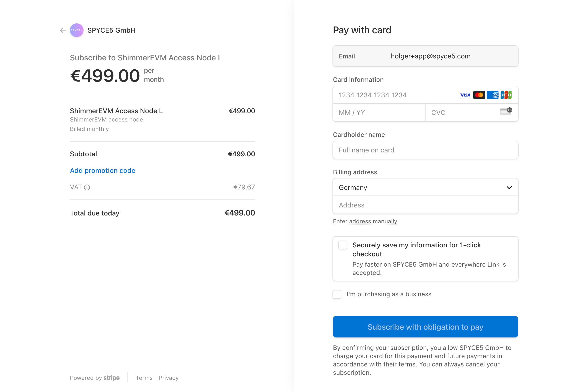The image size is (588, 392).
Task: Click the American Express icon
Action: click(493, 95)
